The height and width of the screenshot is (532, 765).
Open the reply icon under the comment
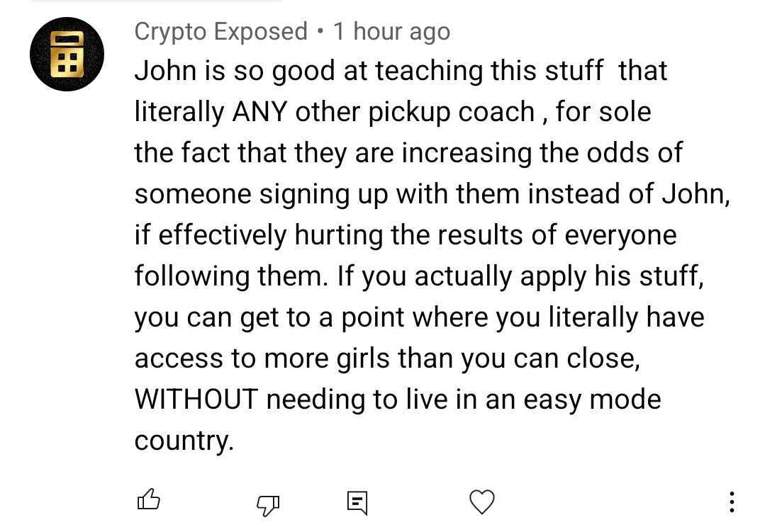pos(356,502)
